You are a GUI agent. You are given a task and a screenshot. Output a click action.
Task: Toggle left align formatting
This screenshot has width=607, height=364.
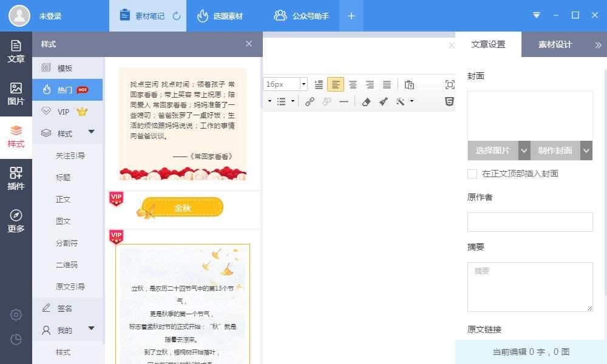[x=336, y=84]
